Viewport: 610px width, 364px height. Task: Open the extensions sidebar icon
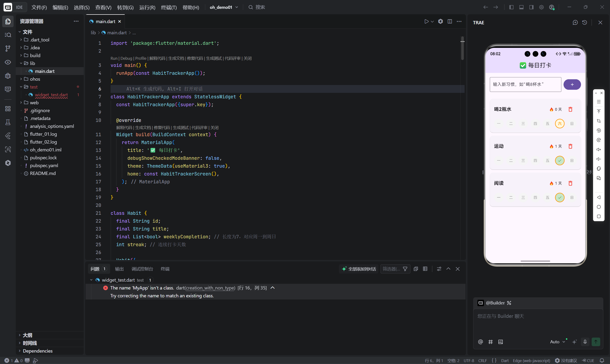(x=8, y=109)
